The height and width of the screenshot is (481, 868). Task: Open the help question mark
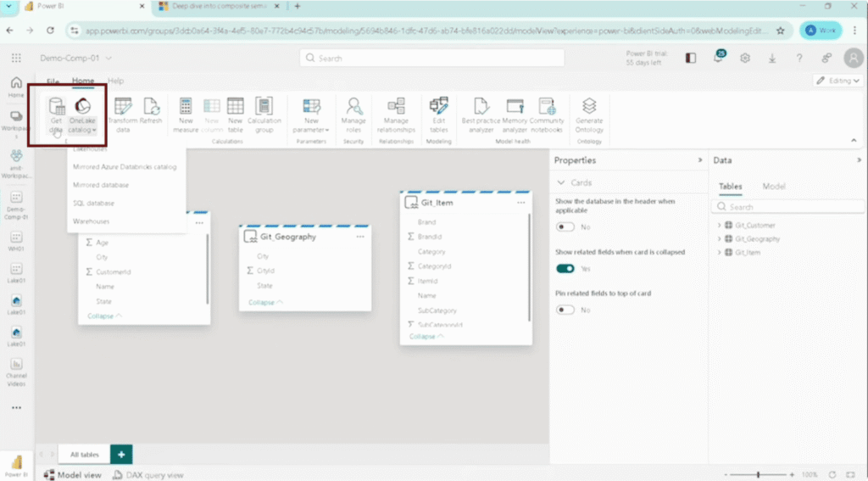(799, 58)
